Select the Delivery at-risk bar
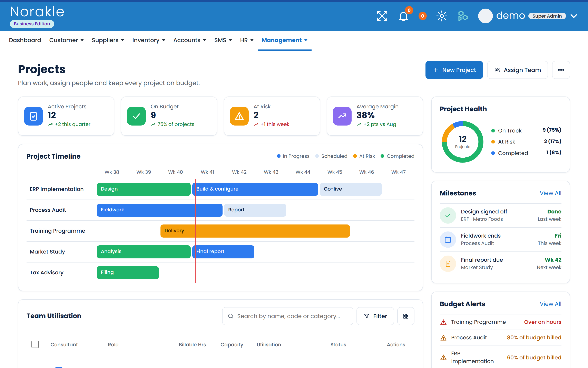Image resolution: width=588 pixels, height=368 pixels. pyautogui.click(x=255, y=231)
